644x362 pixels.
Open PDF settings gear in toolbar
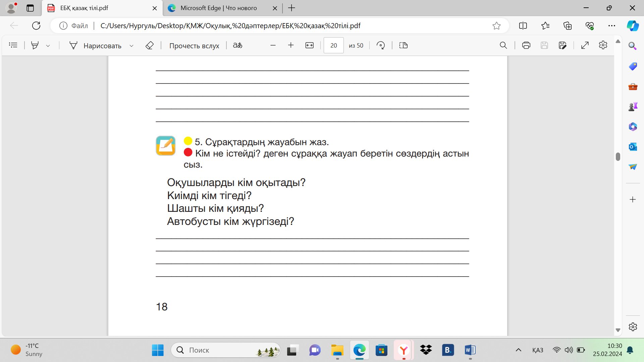603,45
